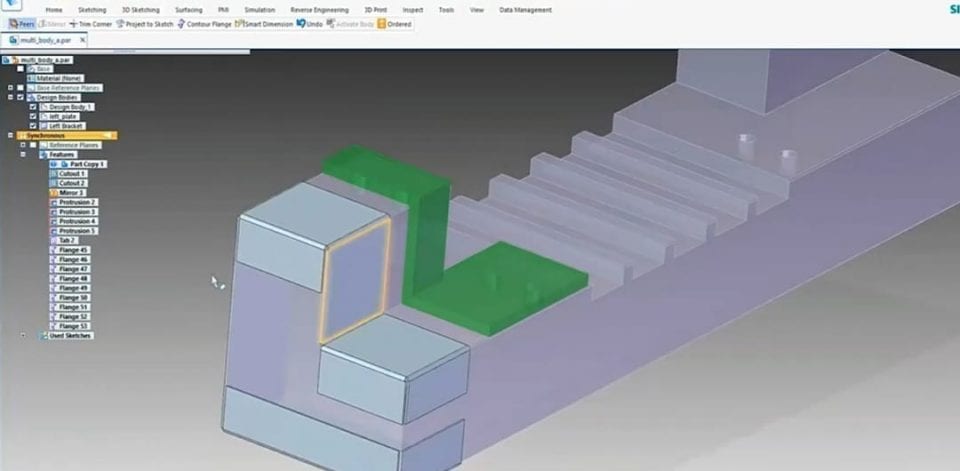Select the Synchronous header row
Viewport: 960px width, 471px height.
(66, 135)
